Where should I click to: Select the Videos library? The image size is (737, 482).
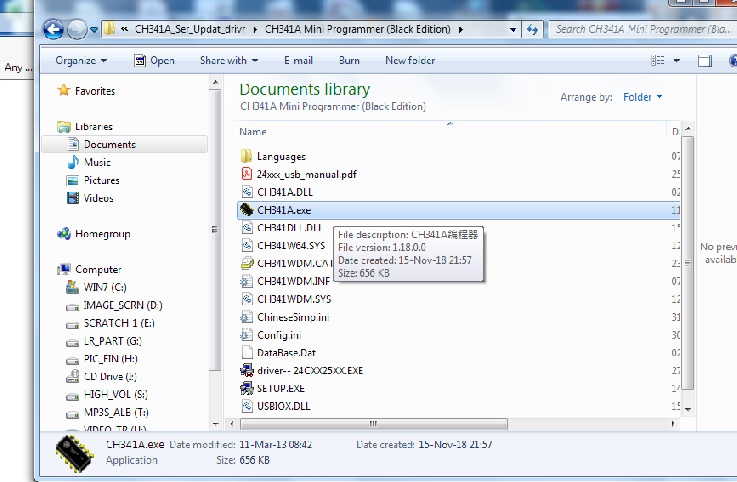point(90,198)
